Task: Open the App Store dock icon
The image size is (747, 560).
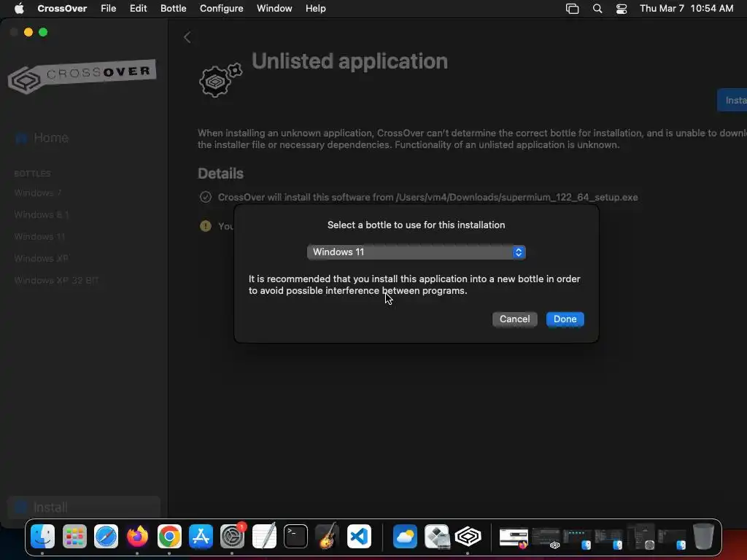Action: [x=201, y=536]
